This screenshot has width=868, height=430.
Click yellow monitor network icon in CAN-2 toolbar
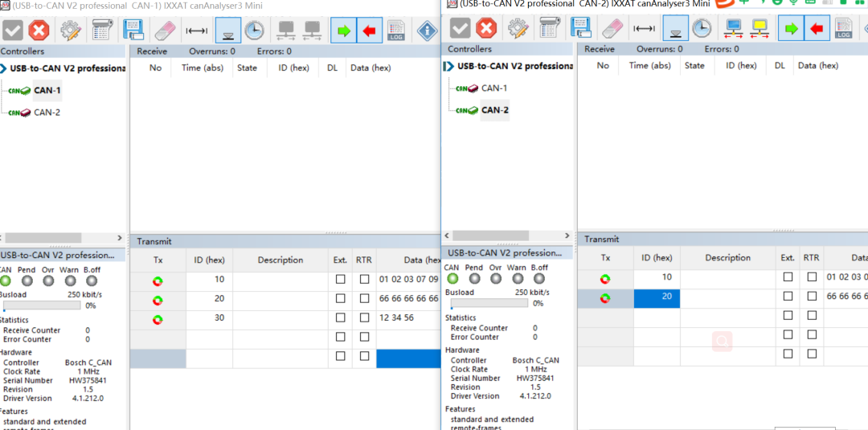759,27
